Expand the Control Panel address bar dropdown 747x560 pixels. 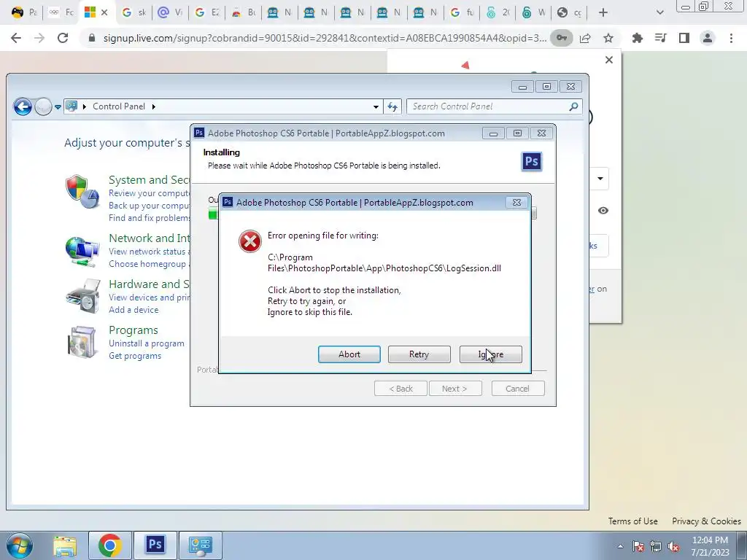(376, 106)
